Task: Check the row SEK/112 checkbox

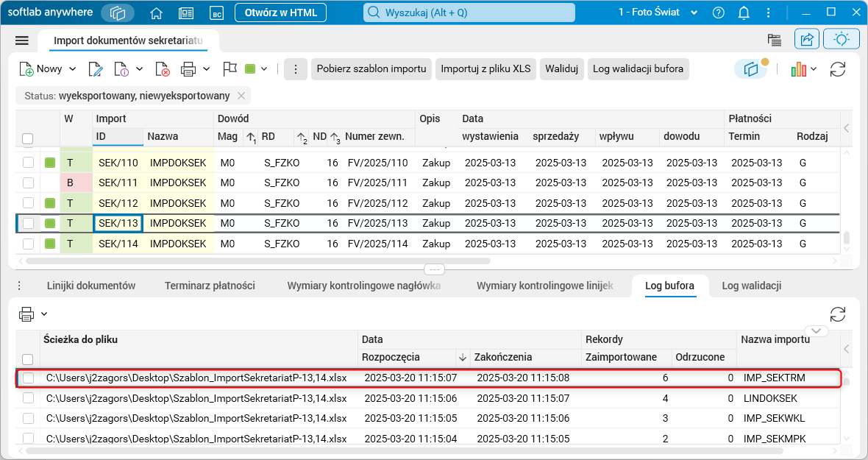Action: click(x=28, y=203)
